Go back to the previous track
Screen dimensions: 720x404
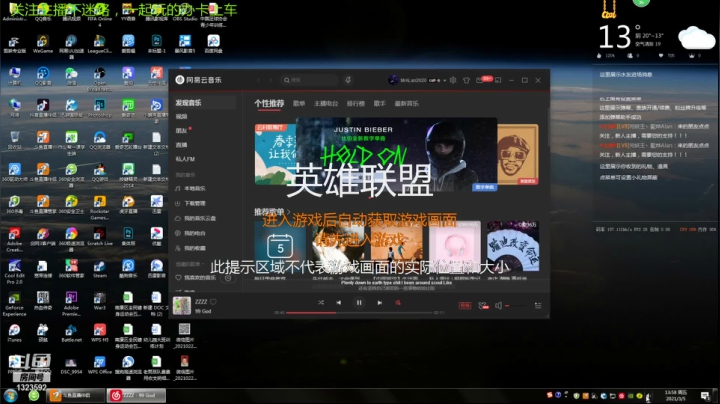point(338,303)
